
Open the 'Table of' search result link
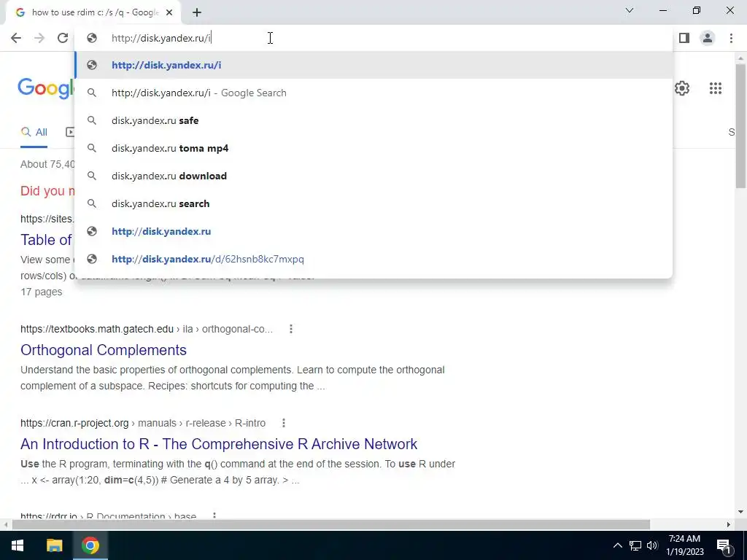[46, 239]
